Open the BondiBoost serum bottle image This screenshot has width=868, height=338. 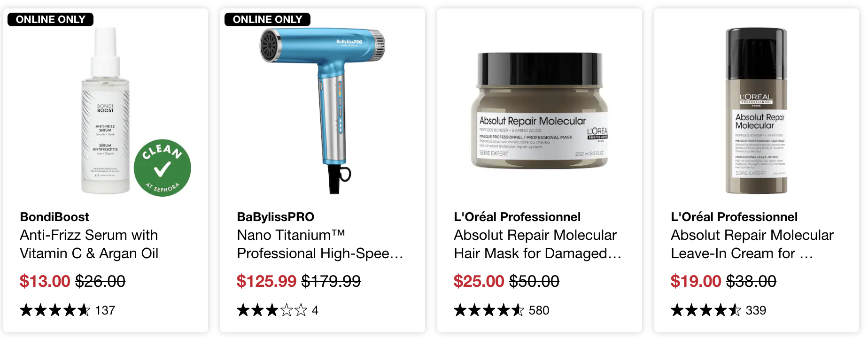pos(106,110)
